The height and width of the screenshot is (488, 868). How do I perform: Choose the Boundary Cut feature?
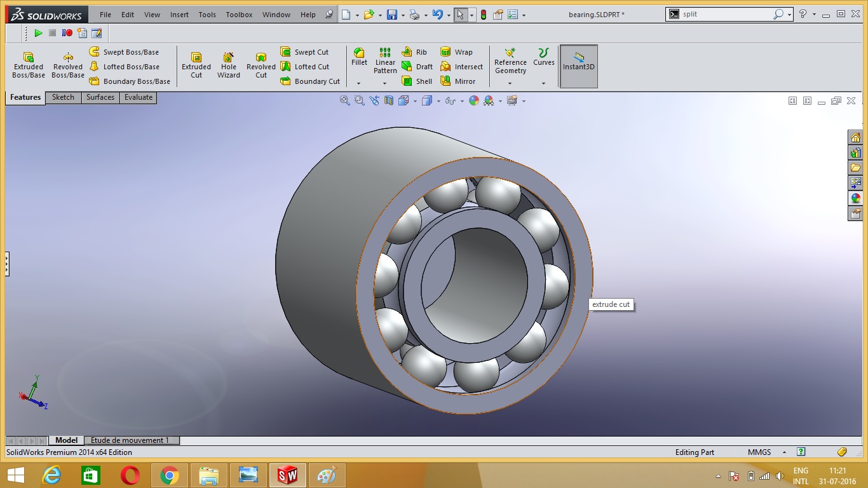click(311, 81)
